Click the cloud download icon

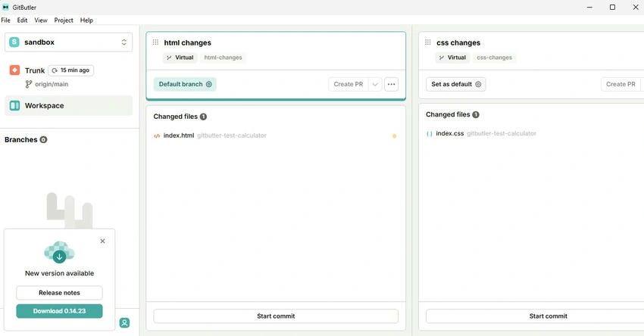(x=59, y=252)
